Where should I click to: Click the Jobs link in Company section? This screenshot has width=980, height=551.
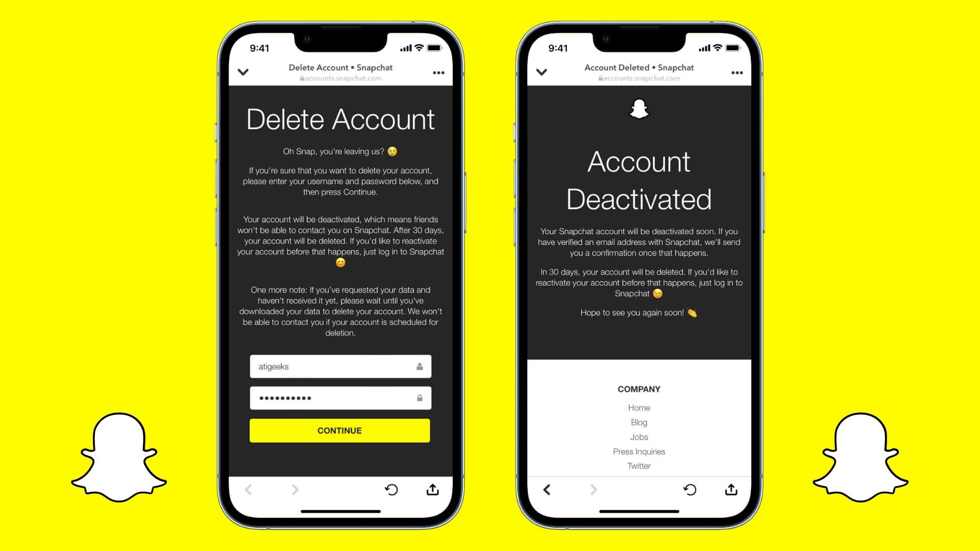pos(638,437)
